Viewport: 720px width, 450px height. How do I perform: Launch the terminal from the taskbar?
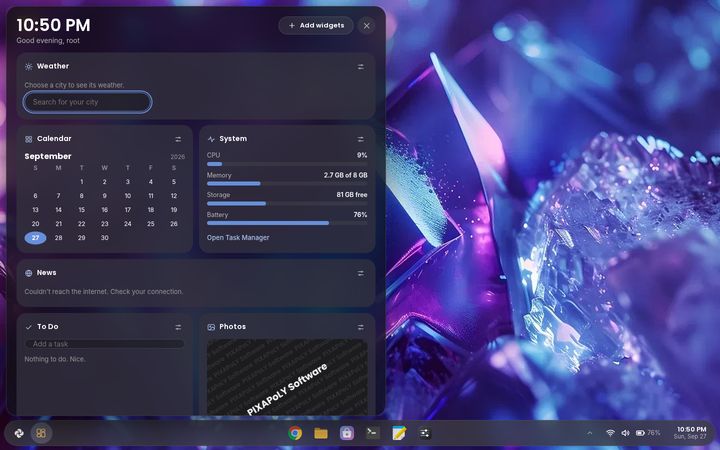(373, 433)
